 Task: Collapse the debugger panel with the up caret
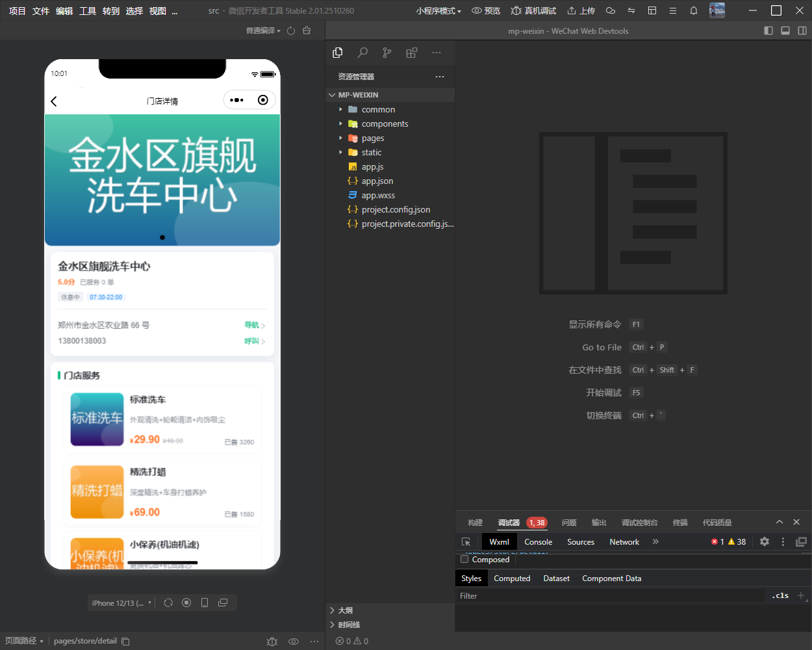(780, 522)
